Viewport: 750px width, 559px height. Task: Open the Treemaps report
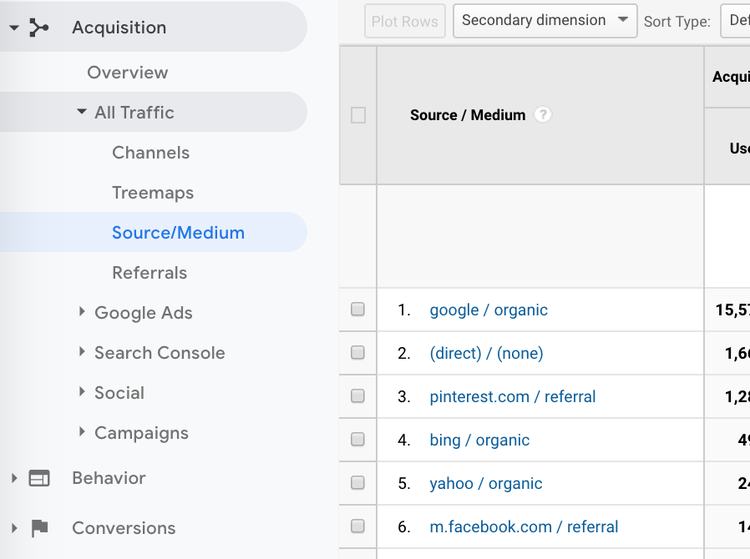[153, 193]
